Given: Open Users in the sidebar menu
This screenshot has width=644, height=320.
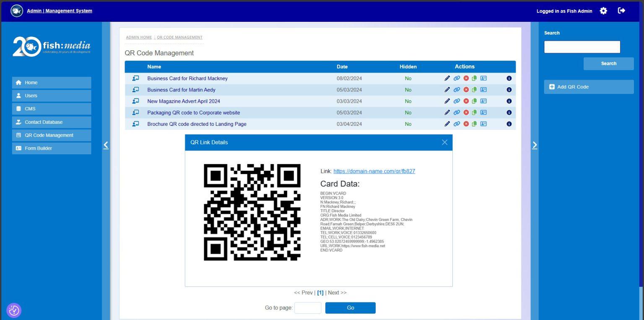Looking at the screenshot, I should point(52,96).
